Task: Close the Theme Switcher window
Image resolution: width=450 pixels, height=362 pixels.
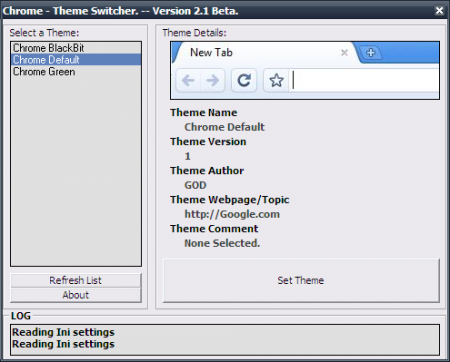Action: click(x=440, y=11)
